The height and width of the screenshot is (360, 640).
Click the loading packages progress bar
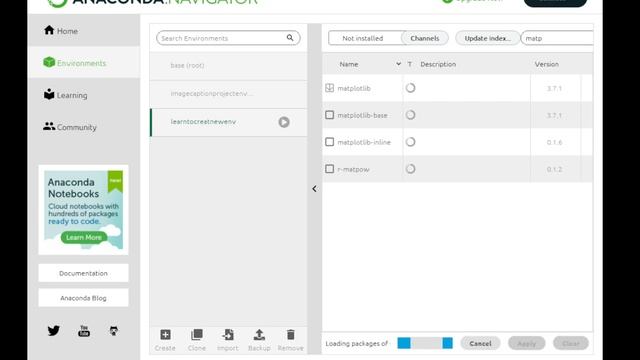425,343
